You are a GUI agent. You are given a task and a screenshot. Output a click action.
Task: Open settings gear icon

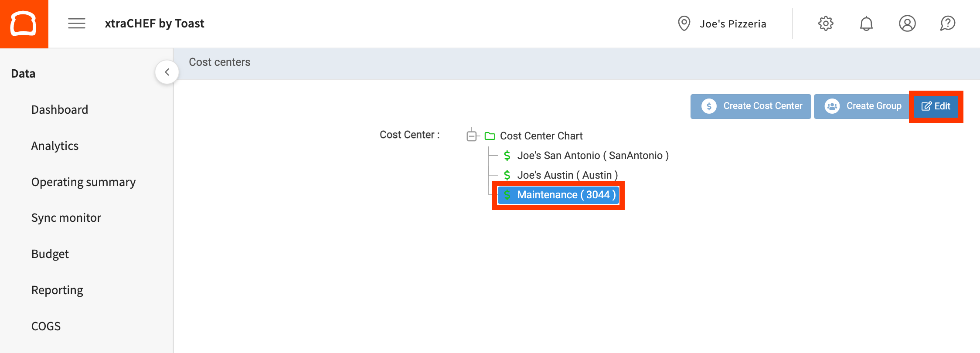(825, 24)
